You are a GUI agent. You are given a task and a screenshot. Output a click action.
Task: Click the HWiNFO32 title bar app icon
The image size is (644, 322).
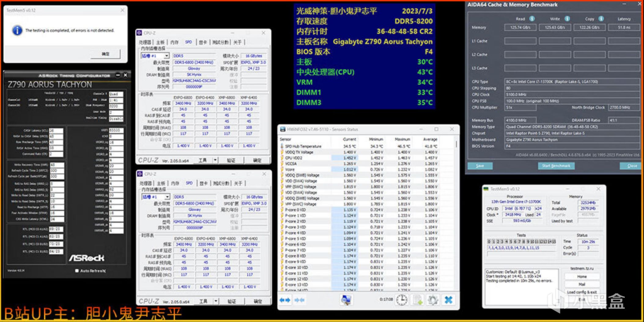click(283, 129)
